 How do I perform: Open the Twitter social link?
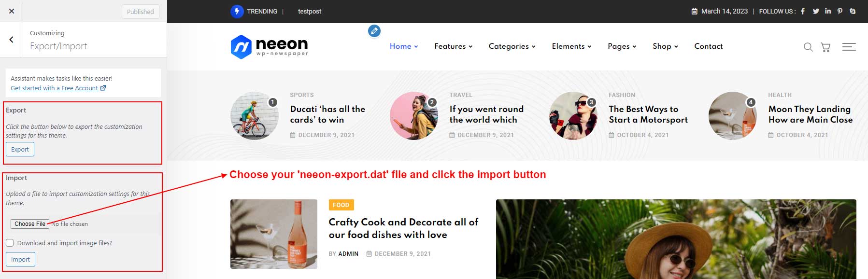coord(816,11)
